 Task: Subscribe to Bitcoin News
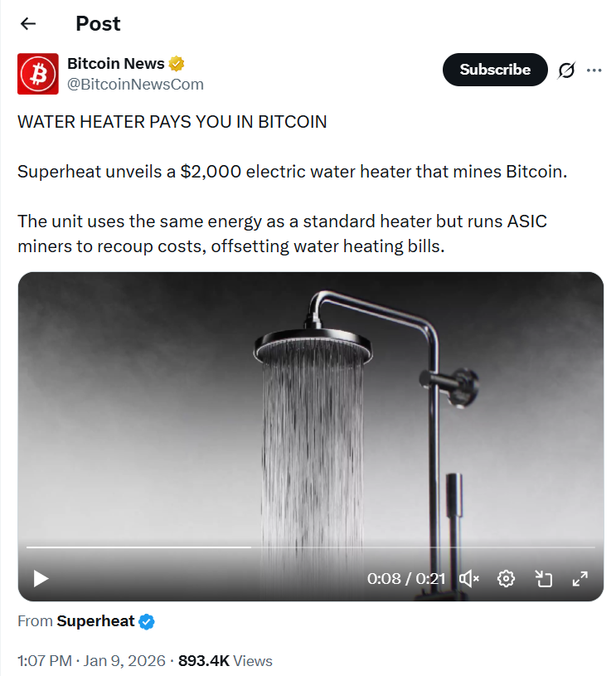point(495,70)
